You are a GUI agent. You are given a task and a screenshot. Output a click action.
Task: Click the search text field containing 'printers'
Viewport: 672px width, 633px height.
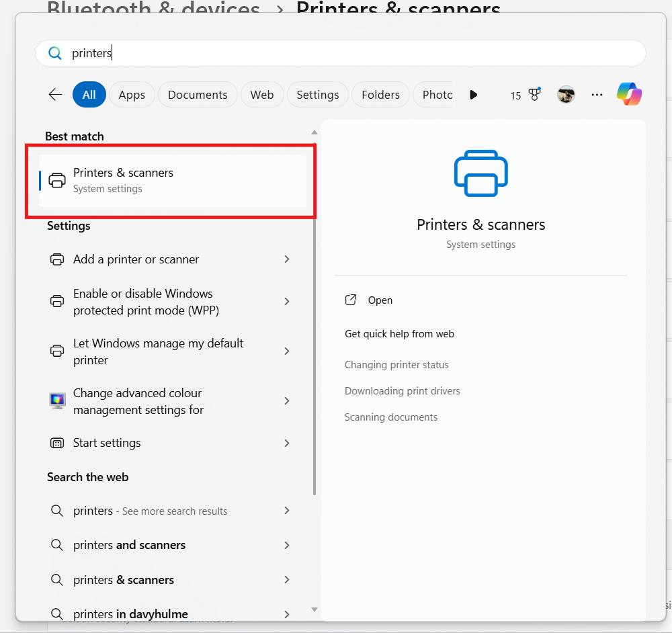pos(341,53)
